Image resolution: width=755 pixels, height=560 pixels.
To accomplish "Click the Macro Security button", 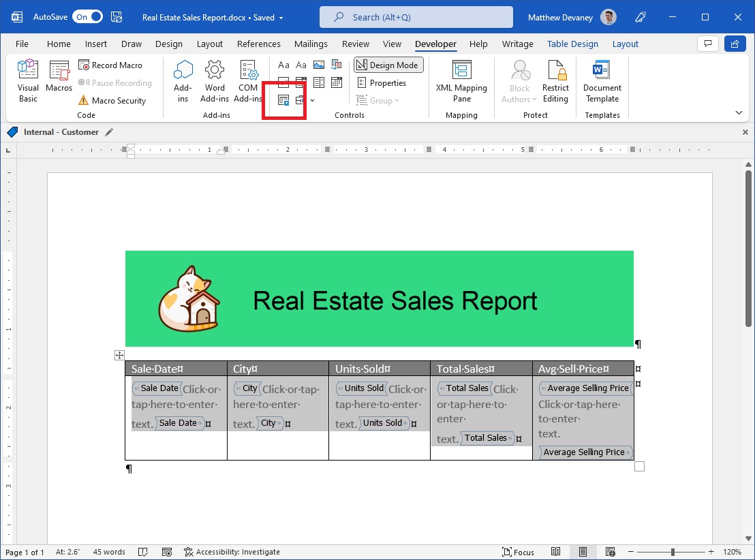I will (x=114, y=100).
